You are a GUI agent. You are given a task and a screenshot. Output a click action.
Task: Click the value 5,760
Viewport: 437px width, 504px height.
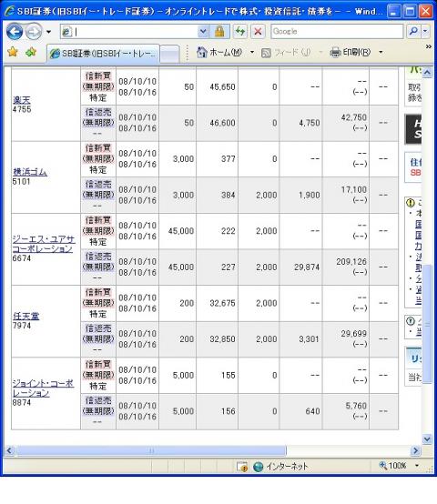pyautogui.click(x=356, y=406)
